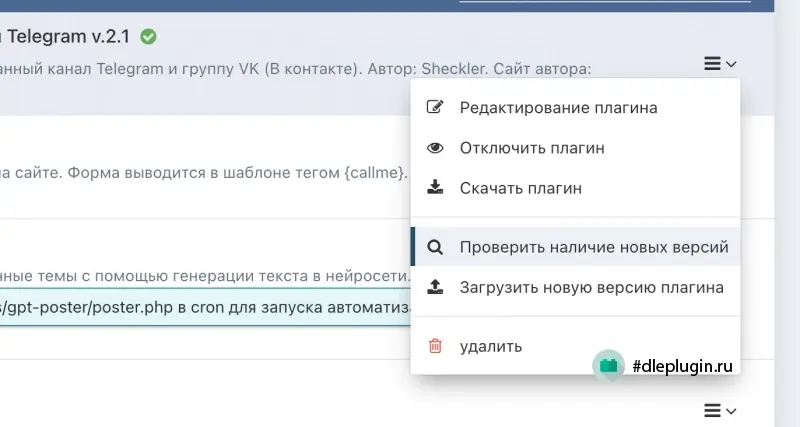Click the pencil edit icon beside Редактирование плагина
The image size is (800, 427).
pos(435,107)
